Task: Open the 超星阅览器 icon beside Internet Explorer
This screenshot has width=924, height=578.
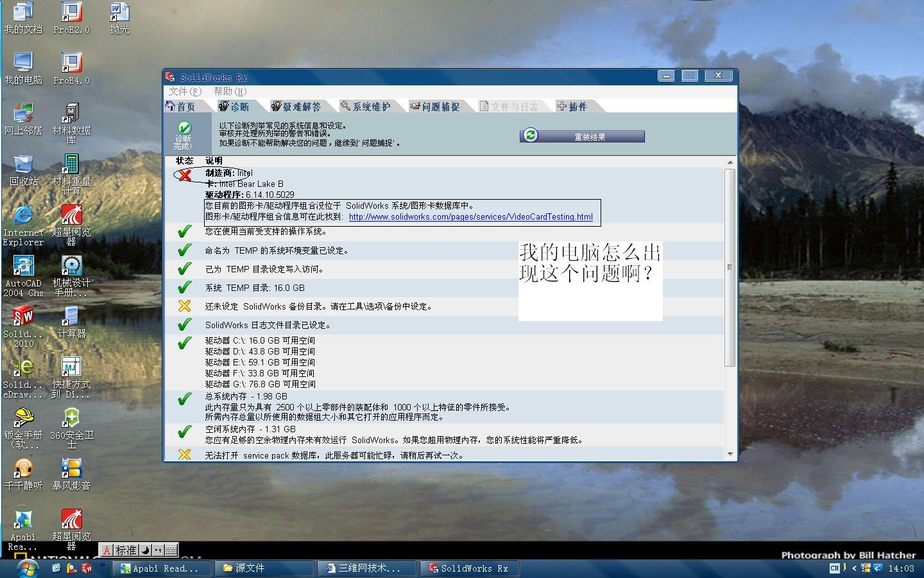Action: (71, 225)
